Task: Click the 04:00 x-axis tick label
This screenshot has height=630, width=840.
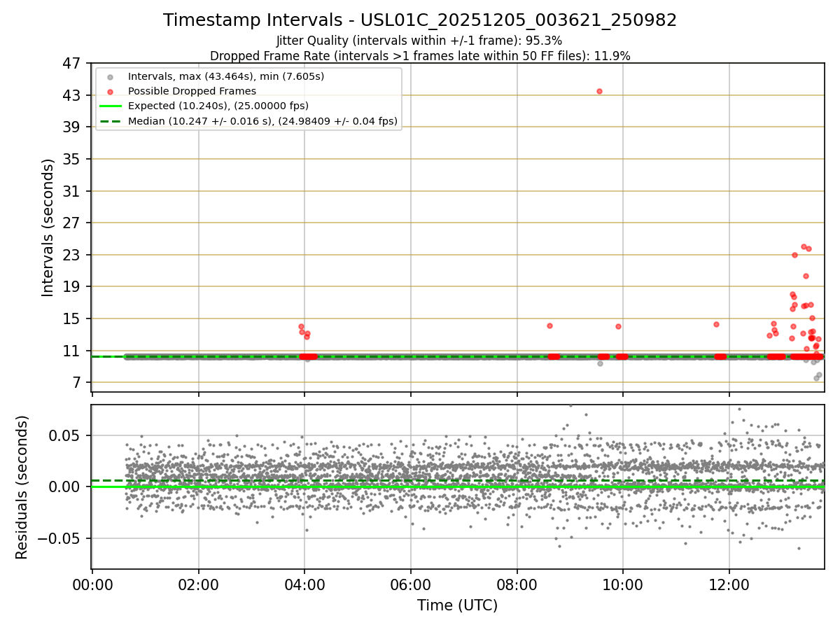Action: [x=304, y=585]
